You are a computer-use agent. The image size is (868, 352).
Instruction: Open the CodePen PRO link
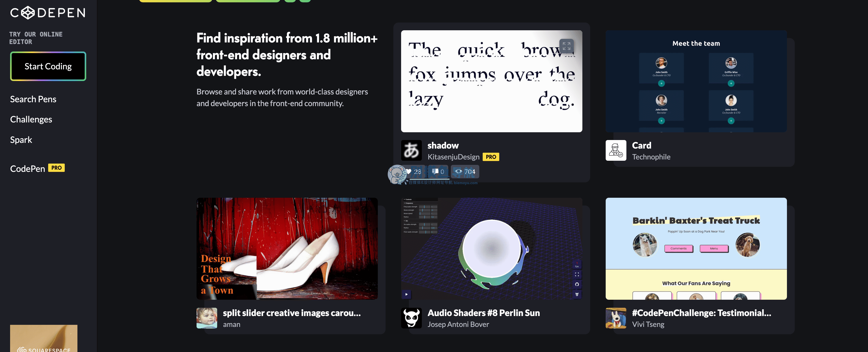[x=37, y=168]
